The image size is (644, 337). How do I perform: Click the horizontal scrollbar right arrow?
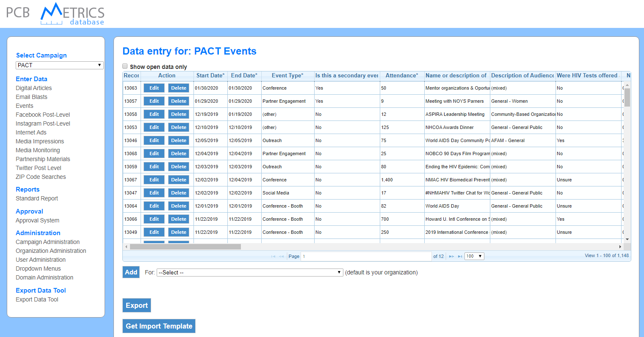coord(620,247)
